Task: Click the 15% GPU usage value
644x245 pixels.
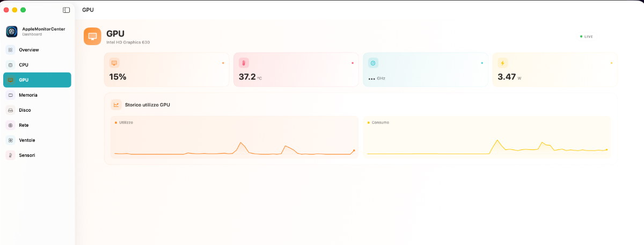Action: tap(118, 77)
